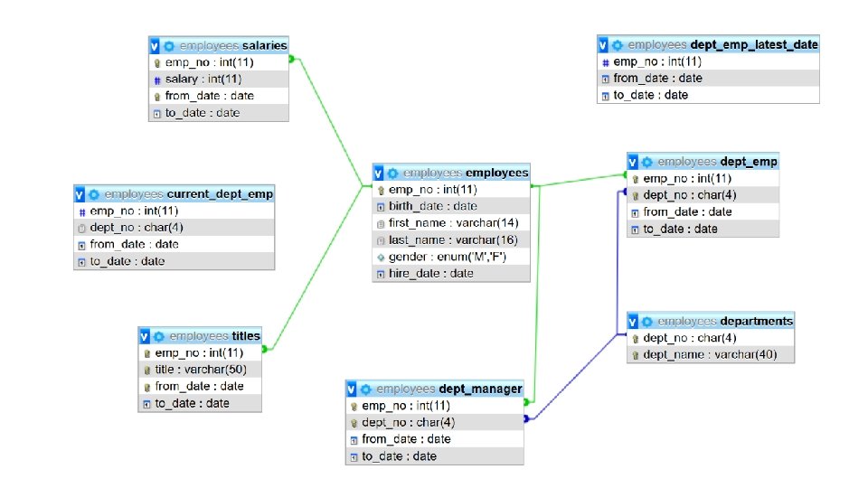Open gear options on dept_manager table
The image size is (868, 488).
tap(366, 389)
